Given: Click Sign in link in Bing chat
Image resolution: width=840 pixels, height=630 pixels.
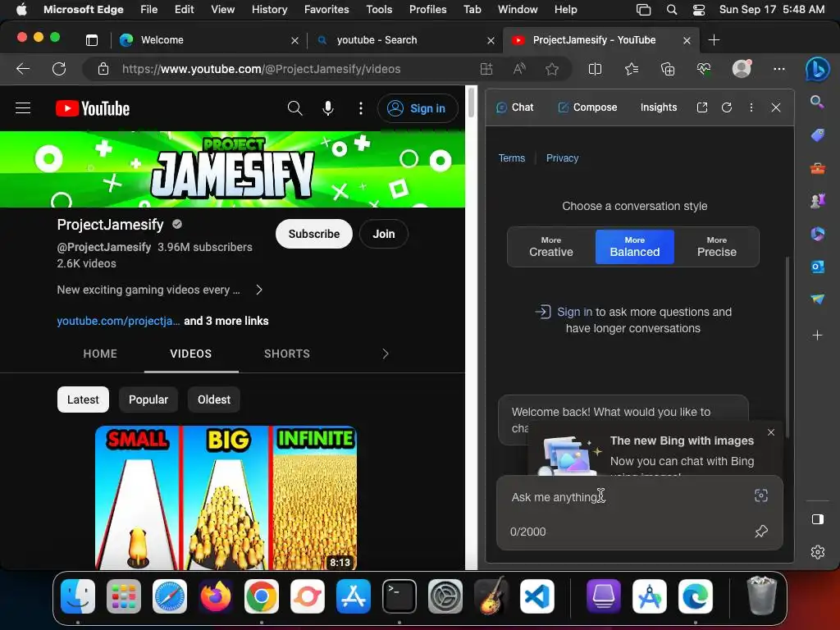Looking at the screenshot, I should pyautogui.click(x=574, y=312).
